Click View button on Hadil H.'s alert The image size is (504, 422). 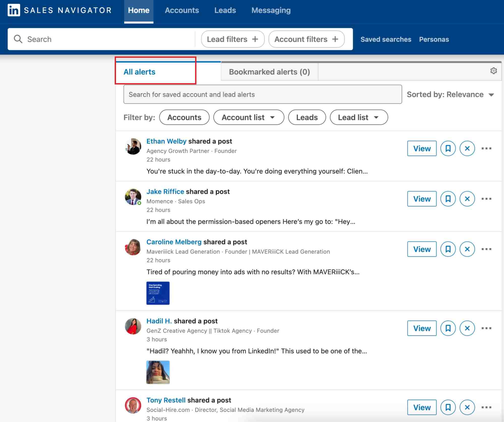tap(422, 328)
